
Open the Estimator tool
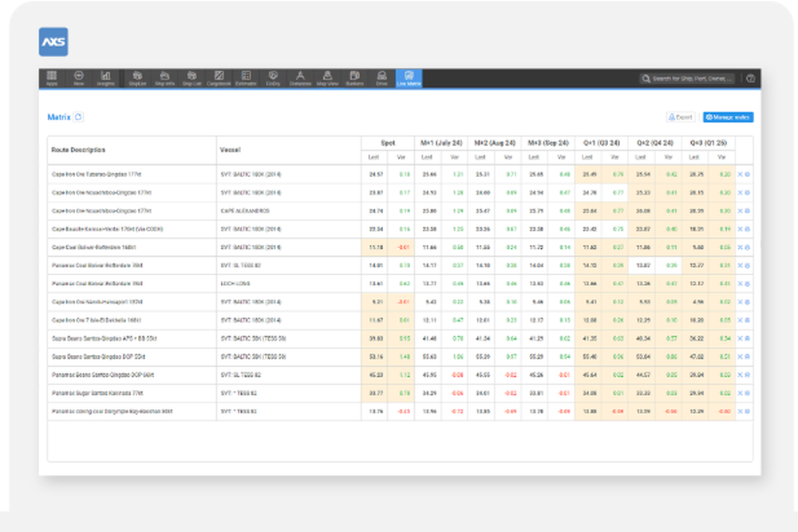246,78
